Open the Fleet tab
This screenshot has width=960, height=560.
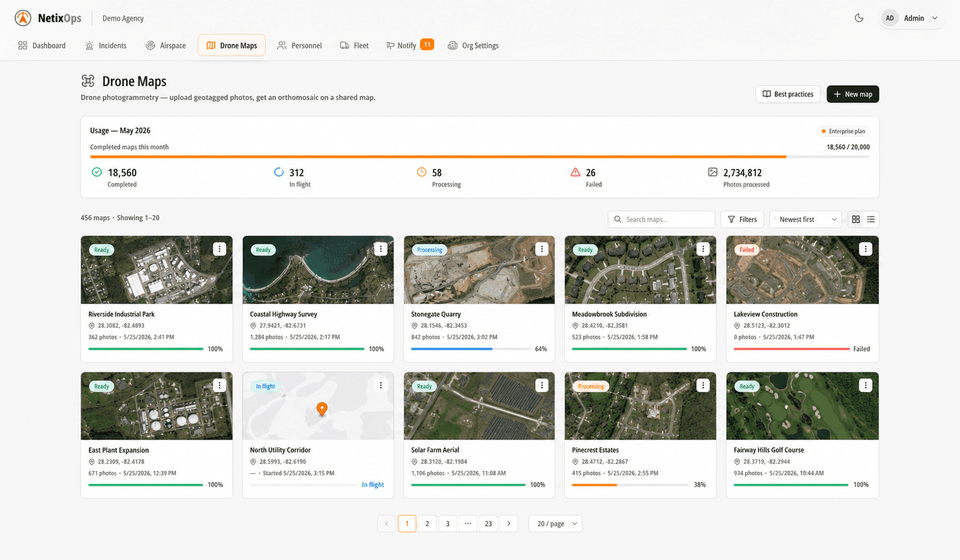point(355,46)
